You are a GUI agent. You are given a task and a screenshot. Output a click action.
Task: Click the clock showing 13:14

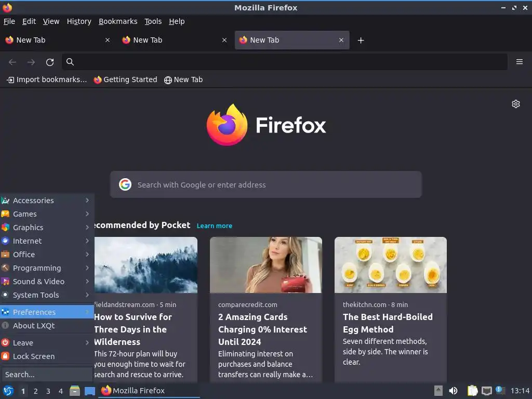(520, 391)
